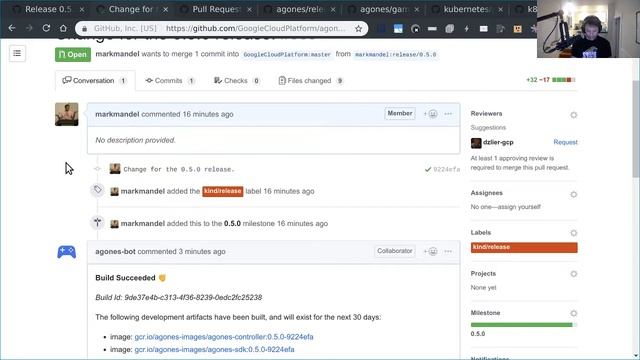This screenshot has height=360, width=640.
Task: Click the GoogleCloudPlatform:master base branch
Action: [x=287, y=54]
